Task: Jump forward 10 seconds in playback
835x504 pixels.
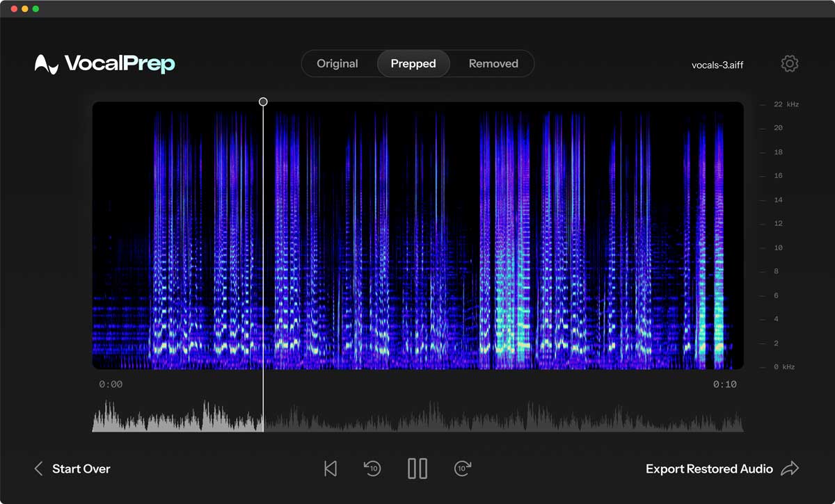Action: coord(463,469)
